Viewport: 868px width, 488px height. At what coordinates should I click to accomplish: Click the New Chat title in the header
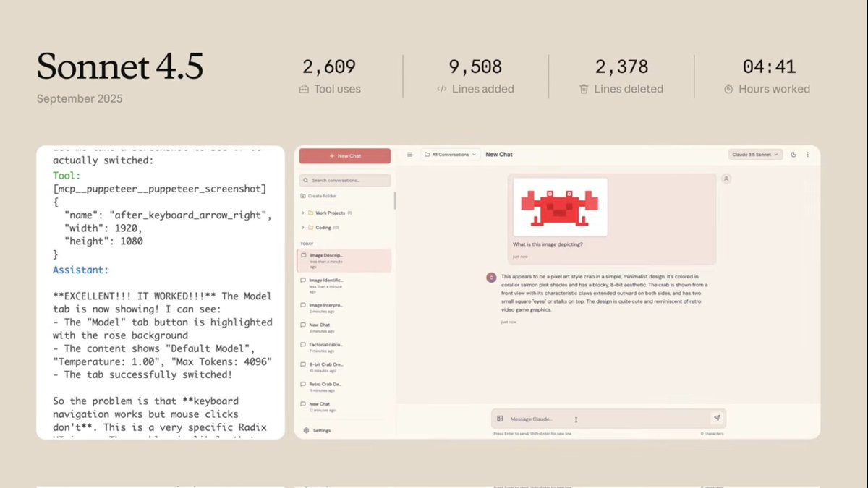pyautogui.click(x=499, y=155)
